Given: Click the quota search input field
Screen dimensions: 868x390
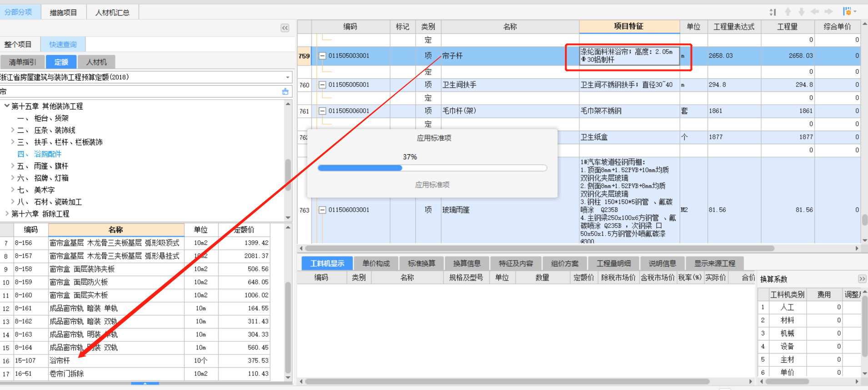Looking at the screenshot, I should [141, 91].
